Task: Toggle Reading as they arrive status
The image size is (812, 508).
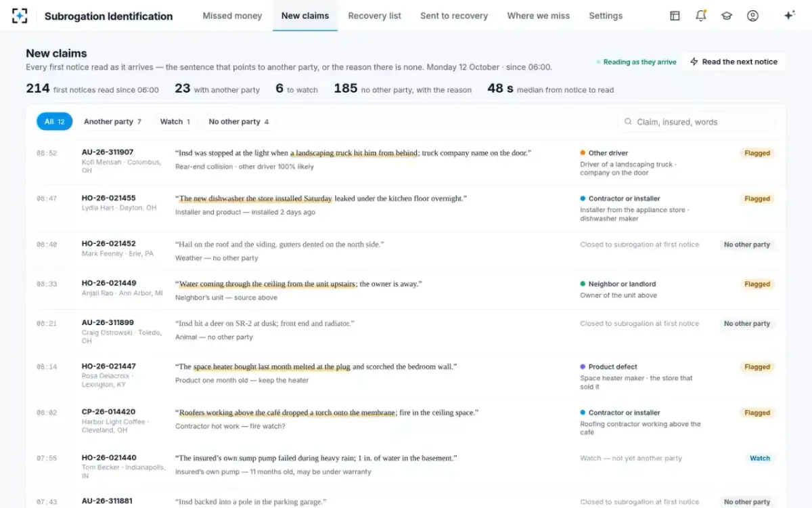Action: [636, 62]
